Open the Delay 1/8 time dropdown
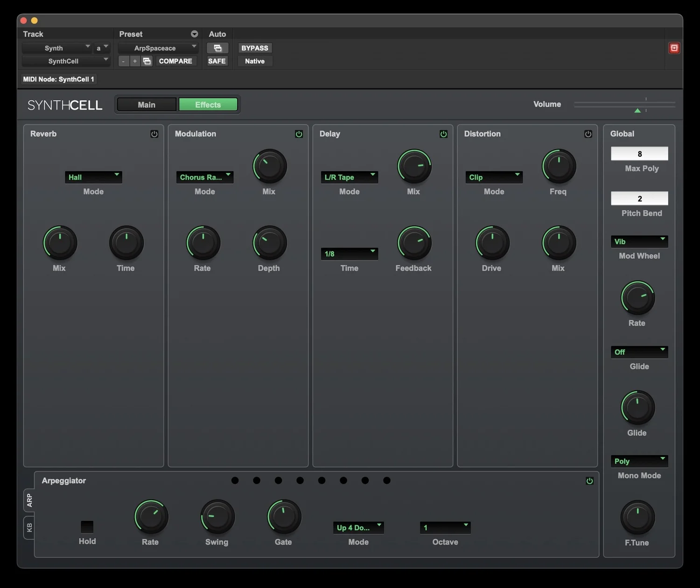The height and width of the screenshot is (588, 700). point(349,253)
